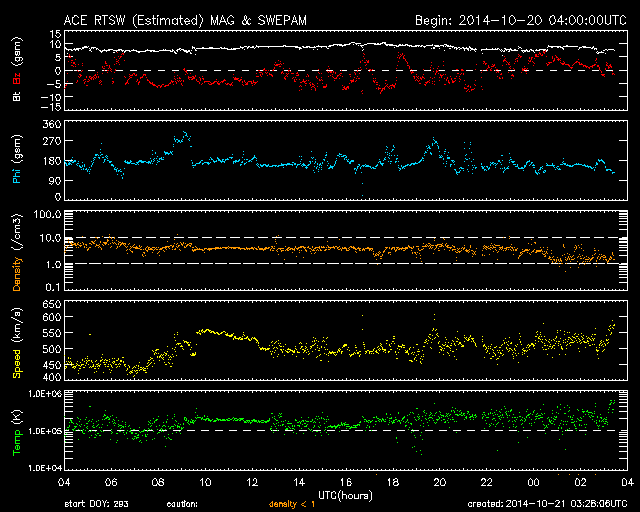Viewport: 640px width, 512px height.
Task: Click the 'caution:' footer label
Action: coord(182,504)
